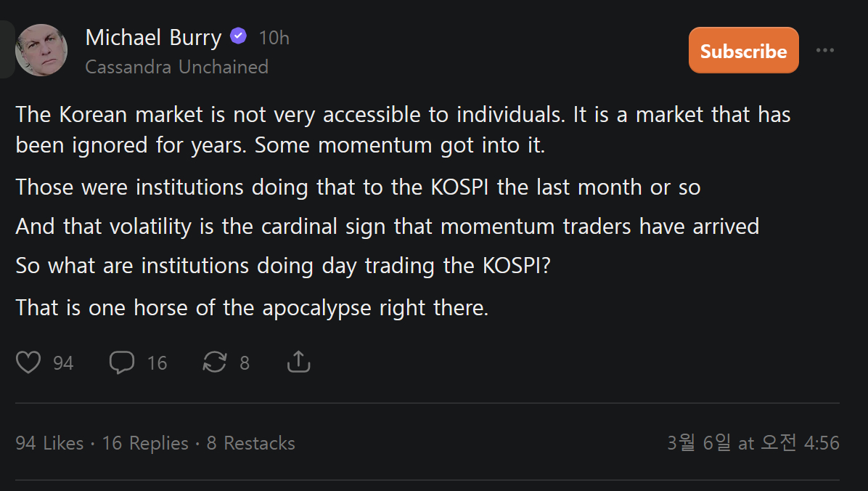Open the three-dot more options menu
The image size is (868, 491).
tap(825, 50)
